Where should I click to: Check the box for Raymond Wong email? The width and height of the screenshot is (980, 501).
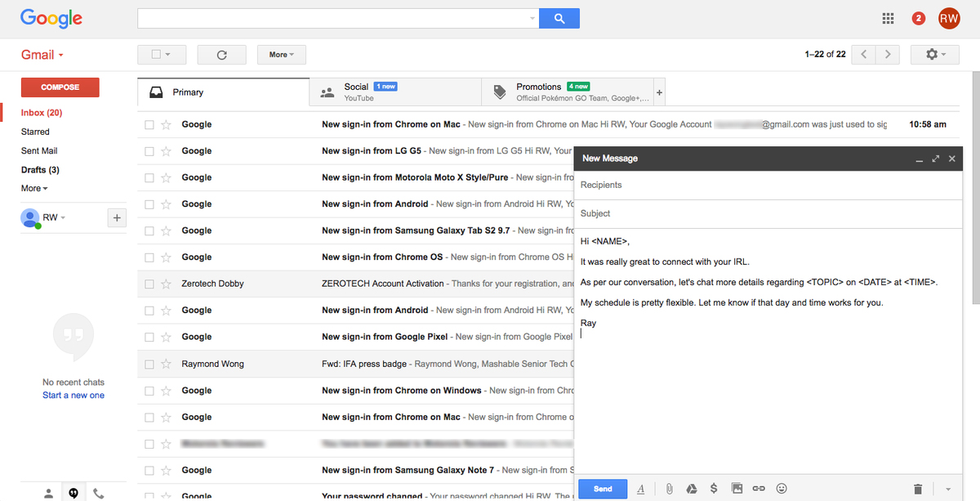(149, 364)
